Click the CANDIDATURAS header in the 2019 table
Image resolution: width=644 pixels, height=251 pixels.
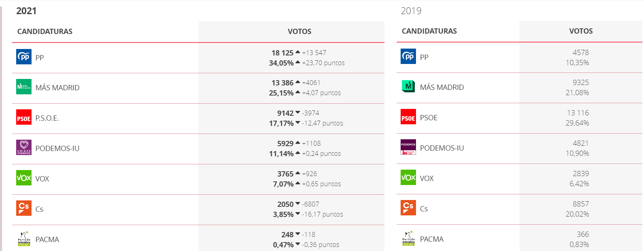(429, 31)
